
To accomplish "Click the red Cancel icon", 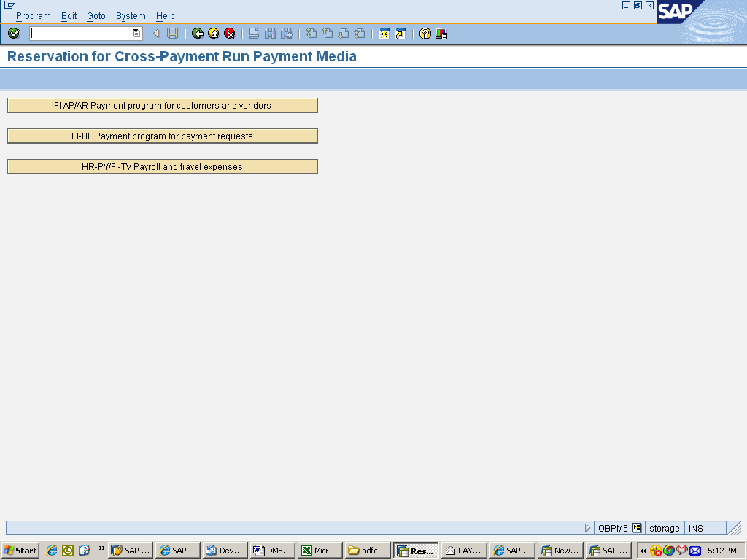I will [x=230, y=34].
